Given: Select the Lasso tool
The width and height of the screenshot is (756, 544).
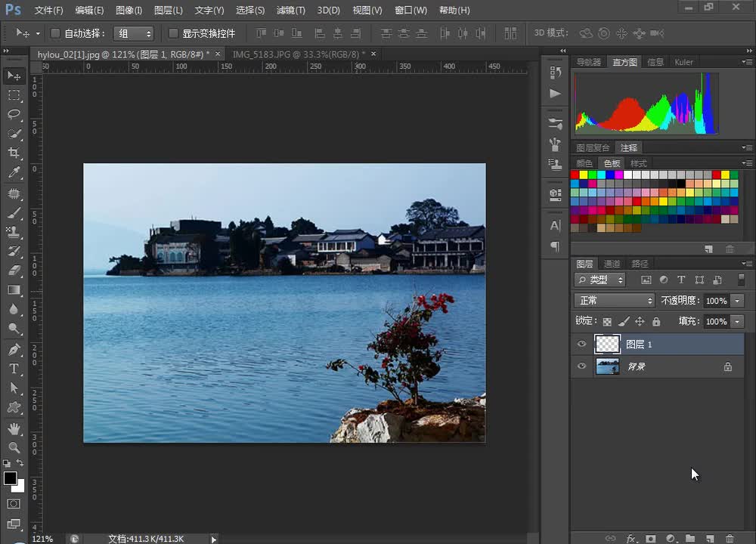Looking at the screenshot, I should click(x=14, y=114).
